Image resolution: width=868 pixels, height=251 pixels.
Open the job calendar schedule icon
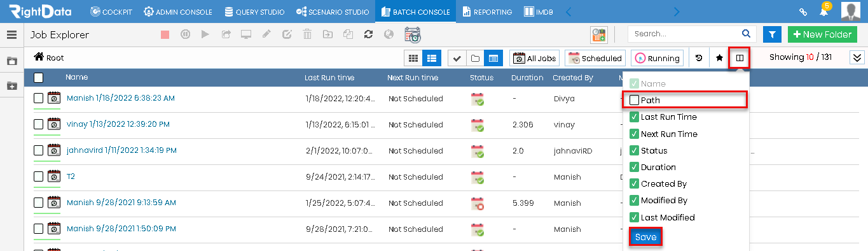[413, 34]
